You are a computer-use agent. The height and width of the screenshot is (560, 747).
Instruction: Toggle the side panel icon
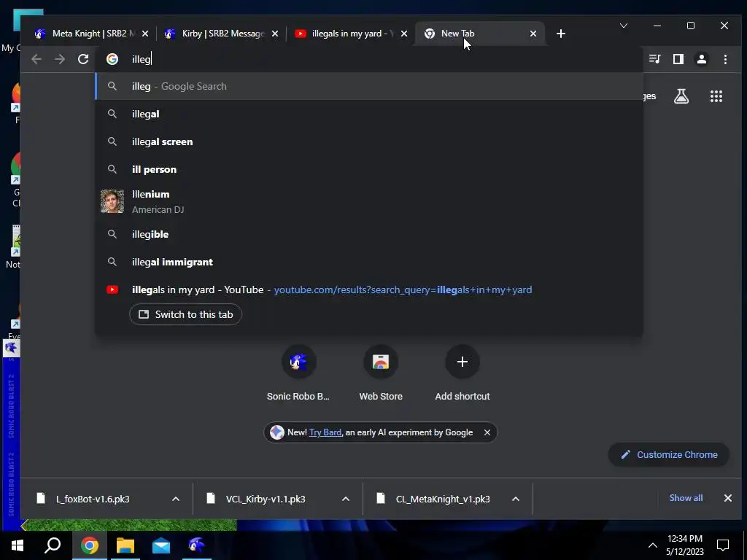point(678,59)
